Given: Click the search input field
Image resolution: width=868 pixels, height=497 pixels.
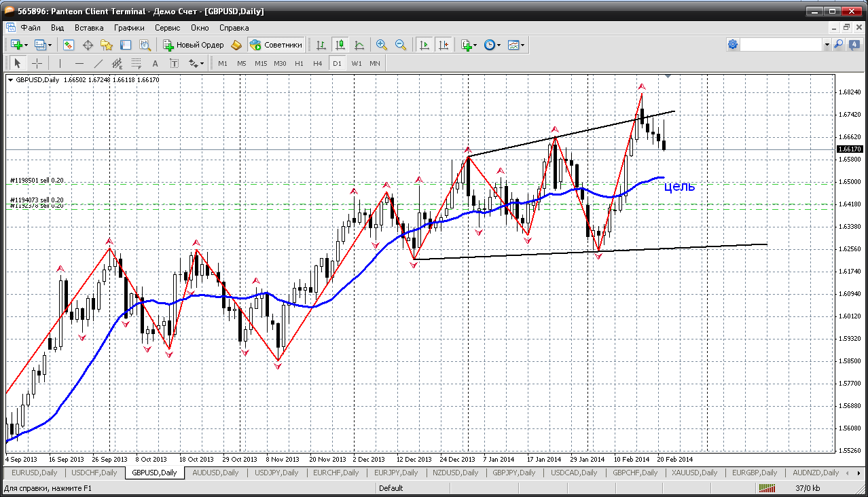Looking at the screenshot, I should coord(781,44).
